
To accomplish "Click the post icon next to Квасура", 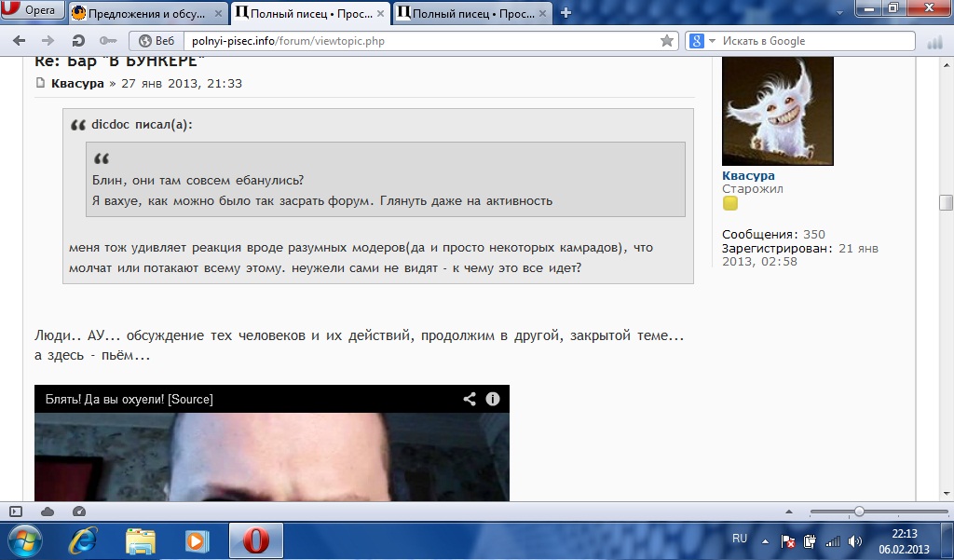I will click(x=40, y=83).
